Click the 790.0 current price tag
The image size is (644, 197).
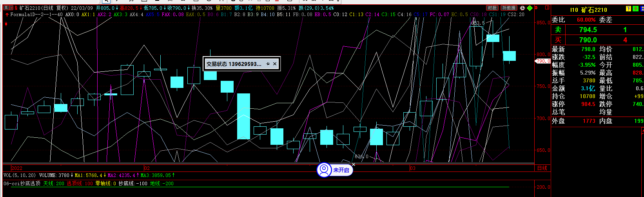click(x=543, y=61)
